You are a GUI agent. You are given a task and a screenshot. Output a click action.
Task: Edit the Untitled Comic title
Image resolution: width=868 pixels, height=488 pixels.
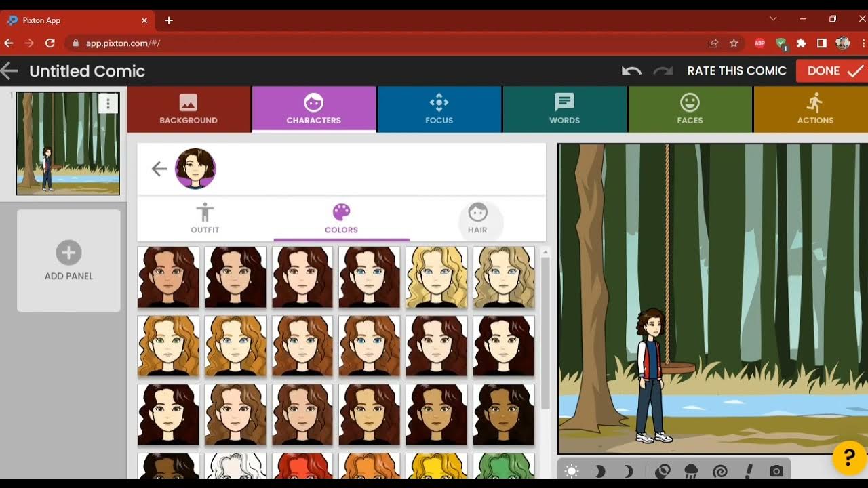87,71
